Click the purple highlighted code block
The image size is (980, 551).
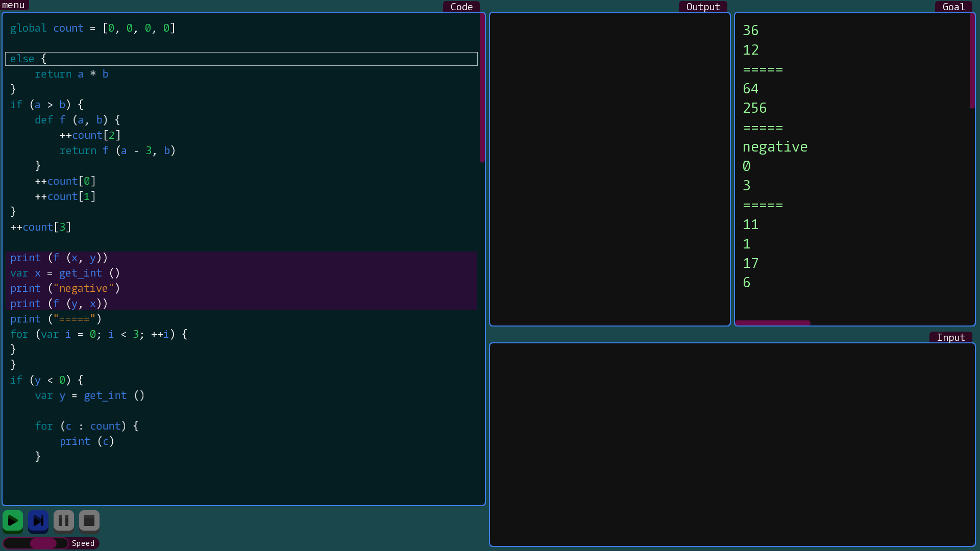240,281
